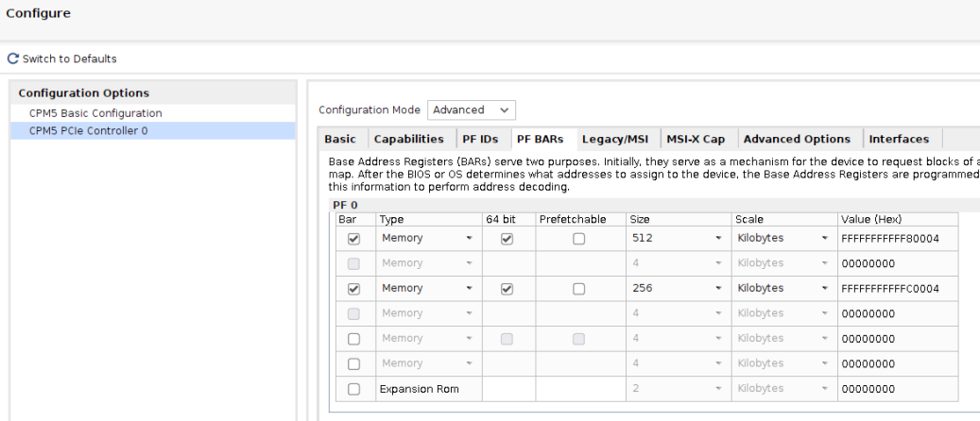Switch to the Legacy/MSI tab
This screenshot has height=421, width=980.
pos(613,139)
